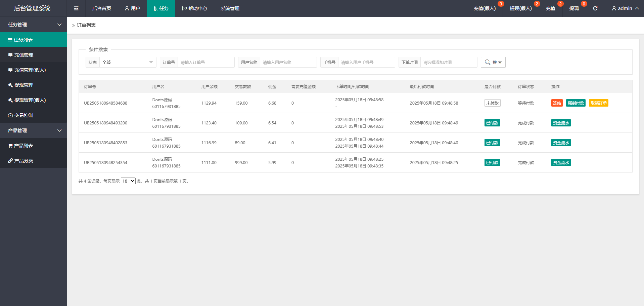The width and height of the screenshot is (644, 306).
Task: Expand the admin user menu
Action: [x=625, y=8]
